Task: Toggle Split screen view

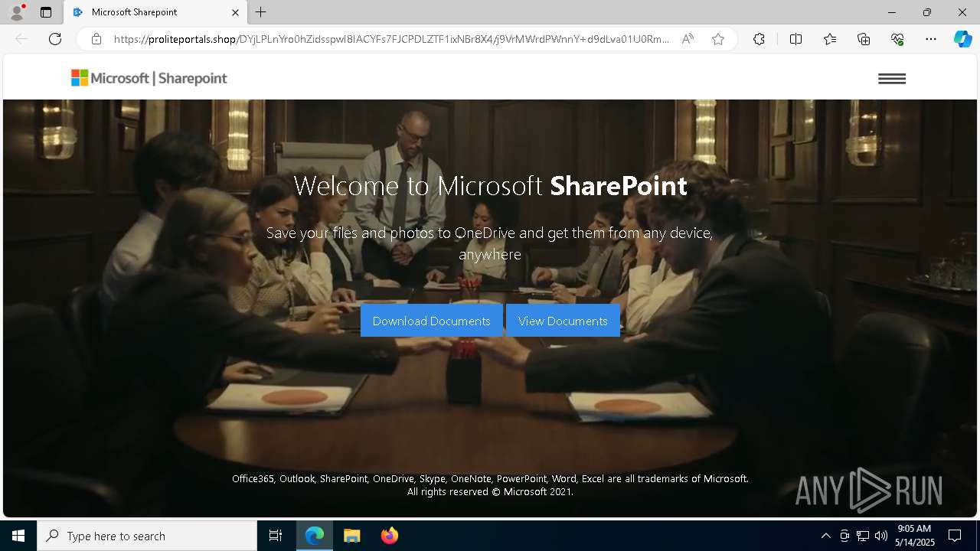Action: [x=795, y=39]
